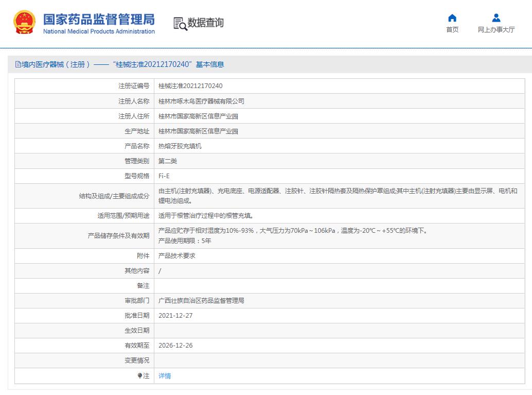Click the 变更情况 row label

point(137,360)
